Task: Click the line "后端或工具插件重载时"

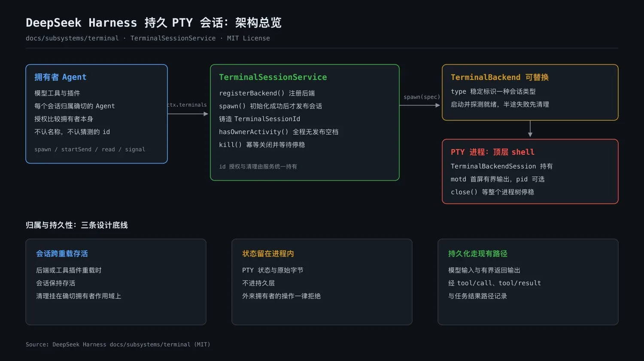Action: pos(69,270)
